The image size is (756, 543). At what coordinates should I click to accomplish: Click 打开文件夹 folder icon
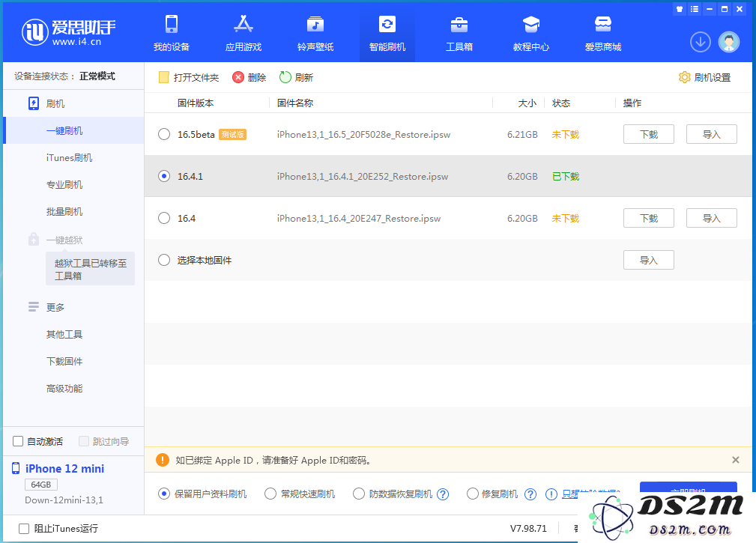tap(164, 77)
